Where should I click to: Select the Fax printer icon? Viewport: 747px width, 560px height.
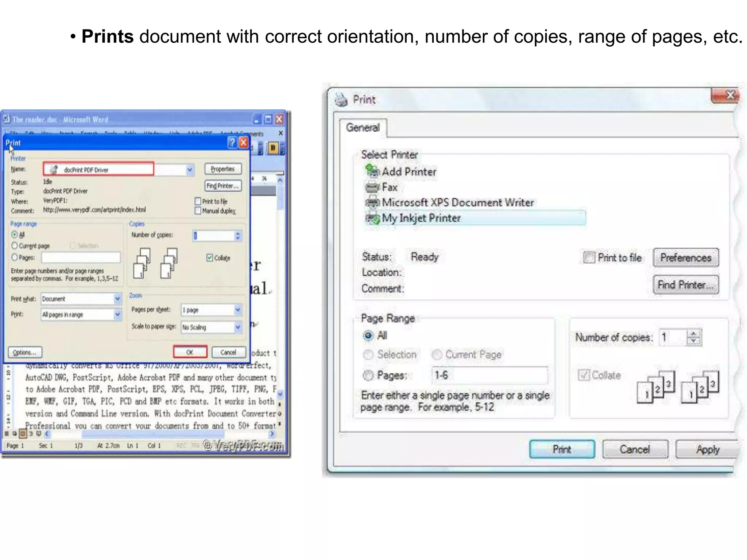(372, 187)
